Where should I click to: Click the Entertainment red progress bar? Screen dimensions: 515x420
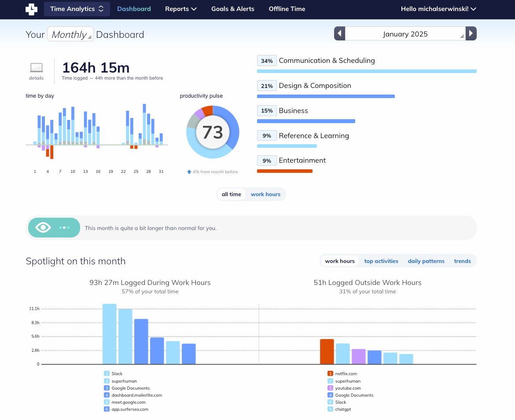(284, 171)
